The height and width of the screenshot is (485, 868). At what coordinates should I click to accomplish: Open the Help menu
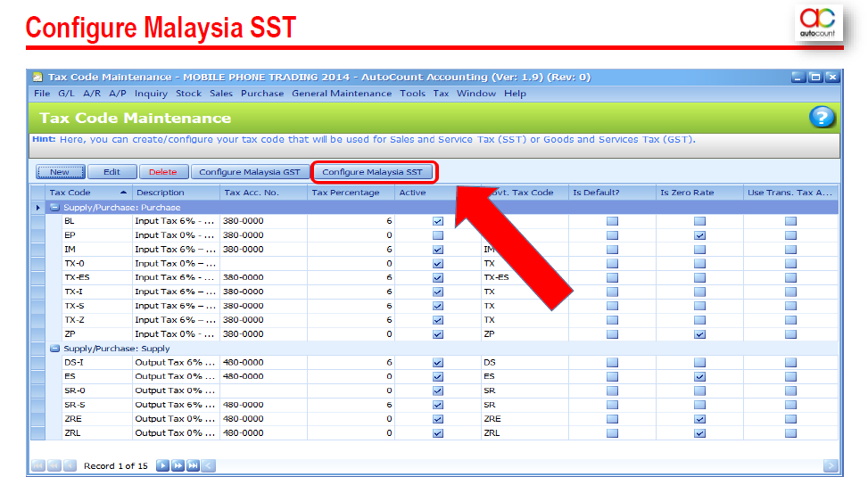(x=515, y=94)
